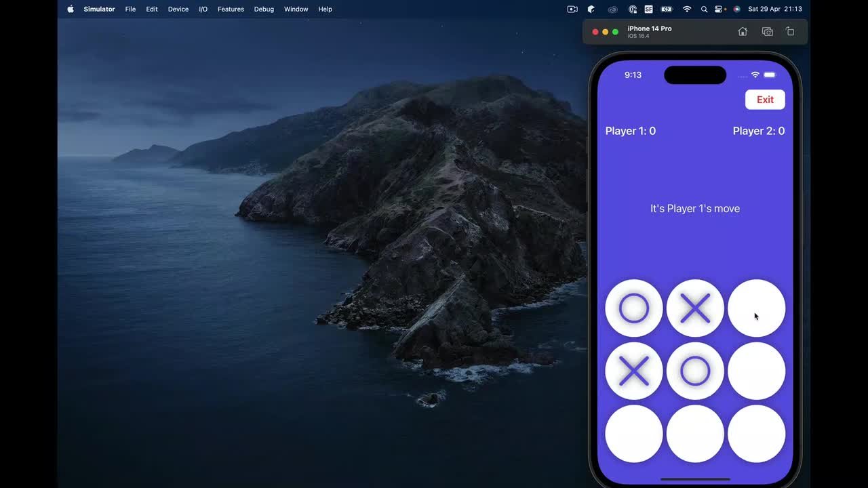Tap the middle-left cell containing X
The image size is (868, 488).
634,371
